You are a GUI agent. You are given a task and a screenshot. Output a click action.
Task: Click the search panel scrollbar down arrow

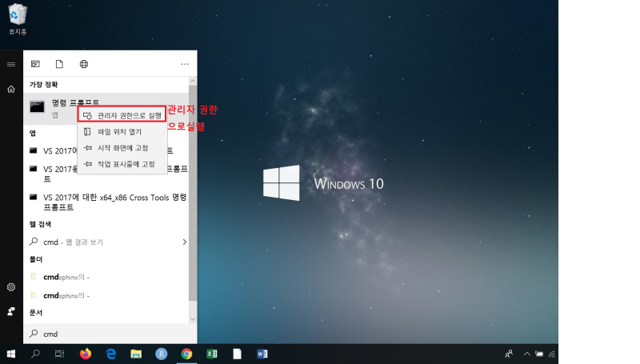(193, 319)
